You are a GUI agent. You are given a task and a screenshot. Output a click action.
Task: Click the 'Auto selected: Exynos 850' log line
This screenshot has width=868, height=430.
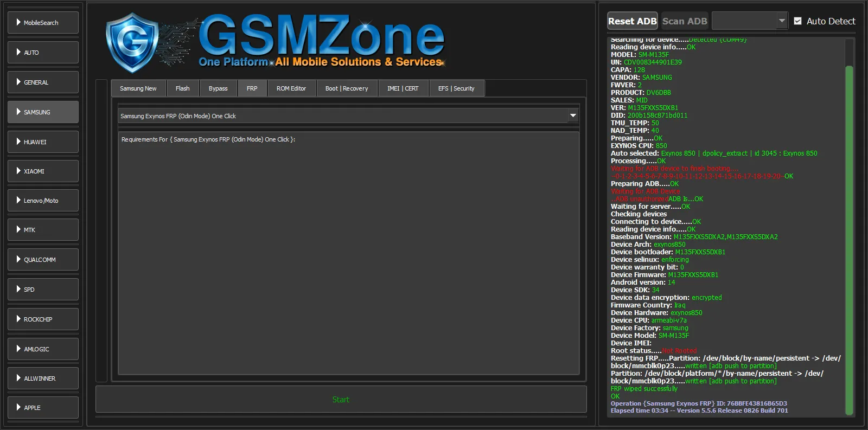point(714,153)
